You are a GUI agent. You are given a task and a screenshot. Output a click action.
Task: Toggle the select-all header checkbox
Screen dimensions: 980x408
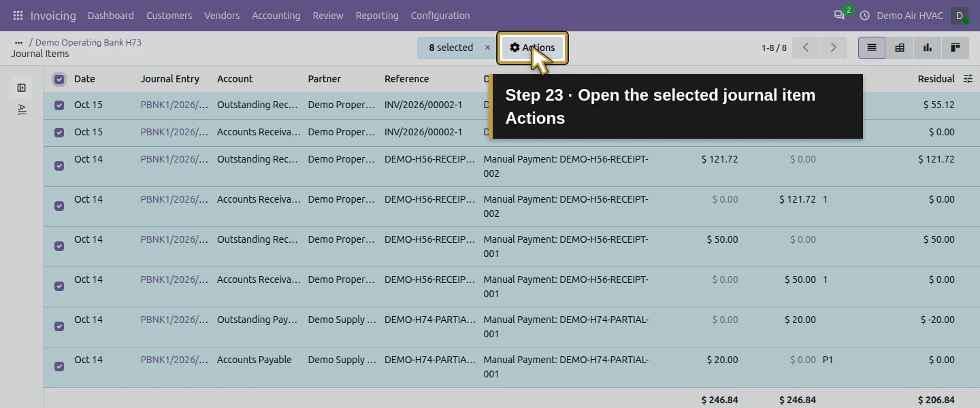click(59, 80)
